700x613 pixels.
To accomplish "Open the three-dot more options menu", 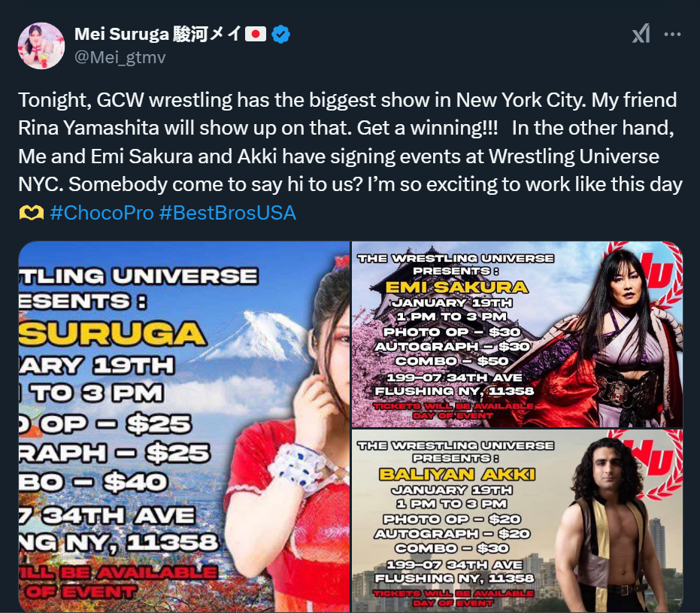I will (672, 35).
